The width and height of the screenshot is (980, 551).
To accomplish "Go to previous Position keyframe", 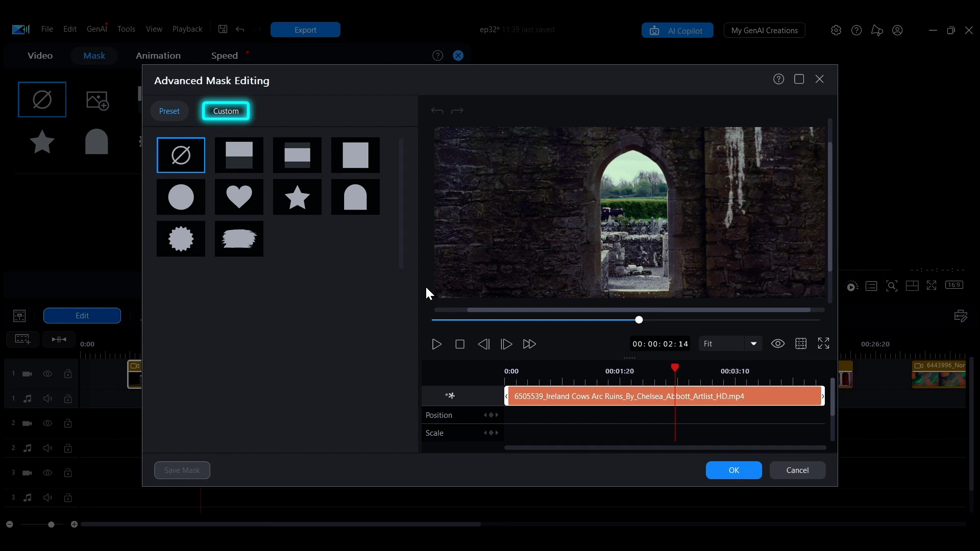I will 485,415.
